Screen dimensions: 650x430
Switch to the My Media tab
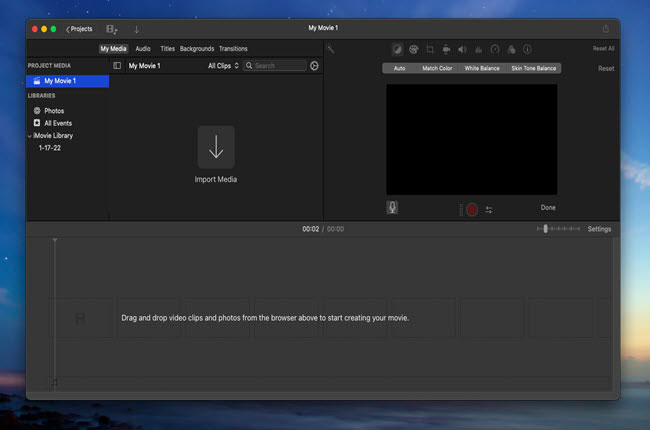[x=113, y=49]
